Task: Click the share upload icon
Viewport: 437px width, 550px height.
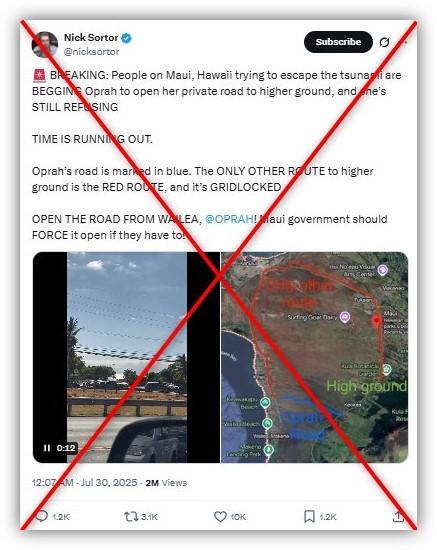Action: (398, 516)
